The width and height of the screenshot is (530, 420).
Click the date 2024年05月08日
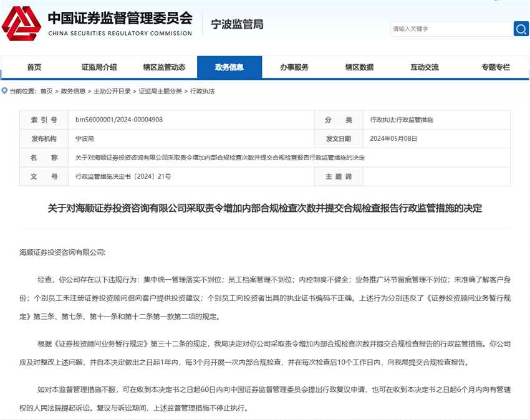[x=393, y=138]
